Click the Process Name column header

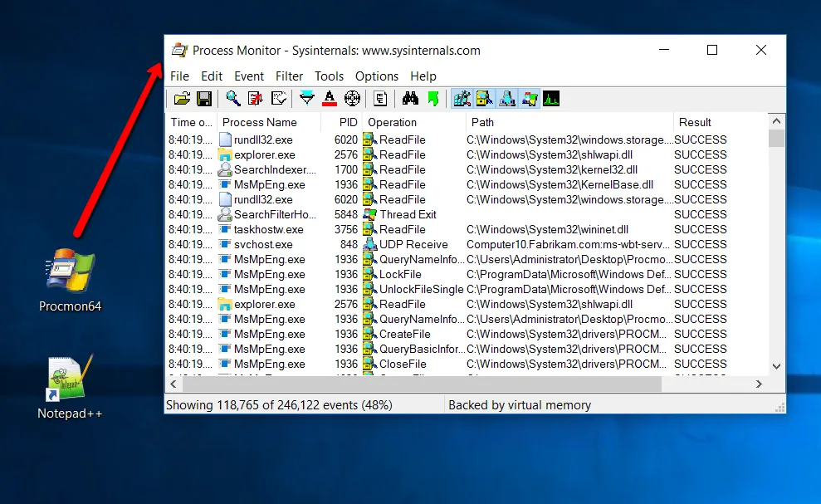(269, 123)
